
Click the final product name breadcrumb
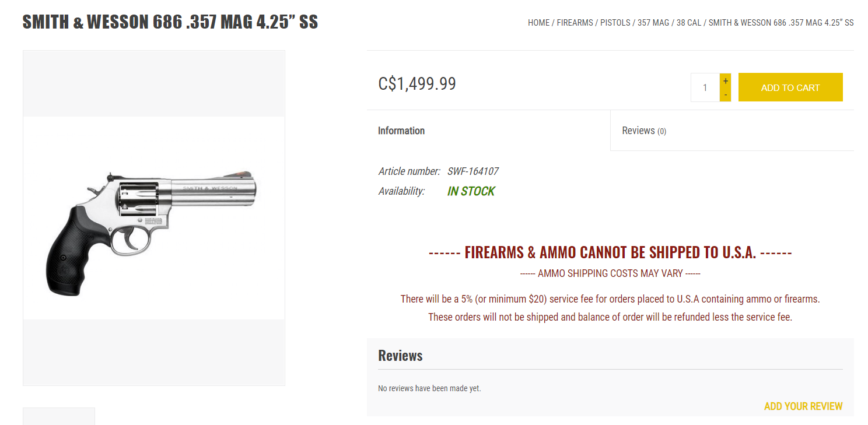coord(780,23)
